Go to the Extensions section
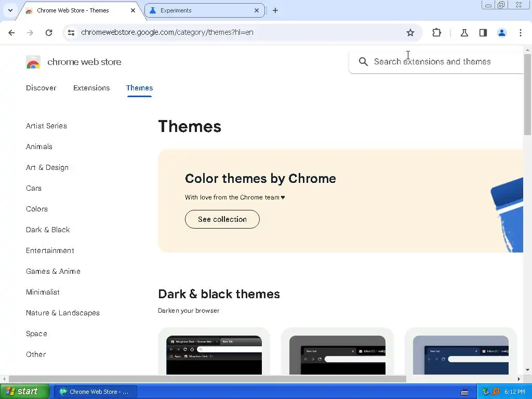The height and width of the screenshot is (399, 532). [x=91, y=88]
